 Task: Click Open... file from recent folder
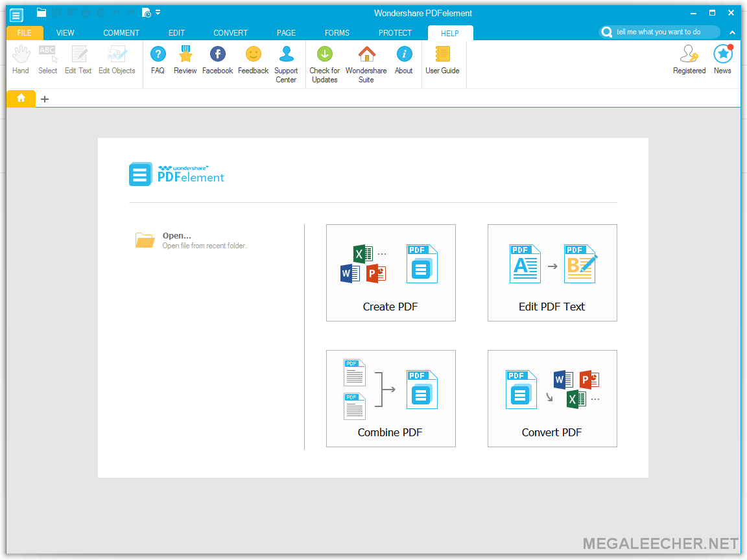coord(191,240)
